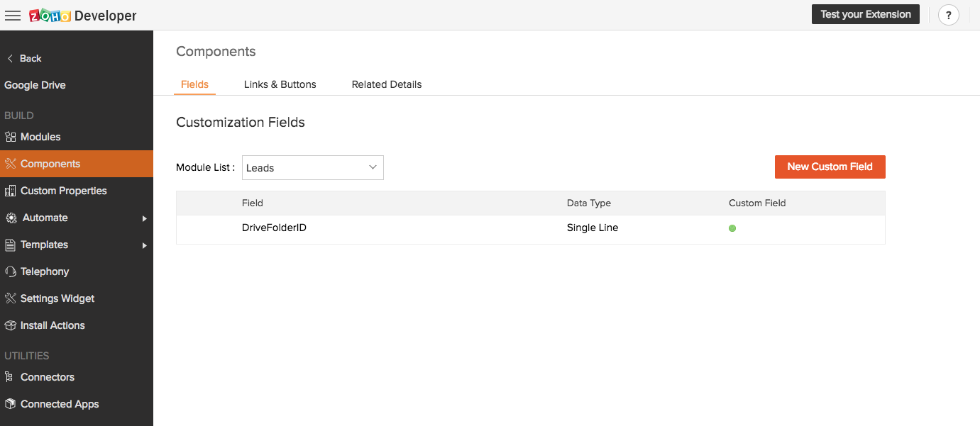Click the New Custom Field button

pos(830,167)
